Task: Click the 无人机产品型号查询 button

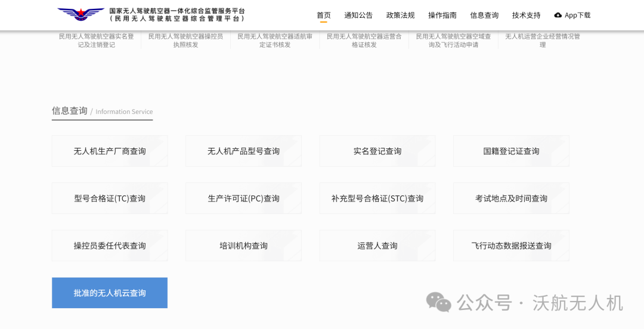Action: [x=243, y=151]
